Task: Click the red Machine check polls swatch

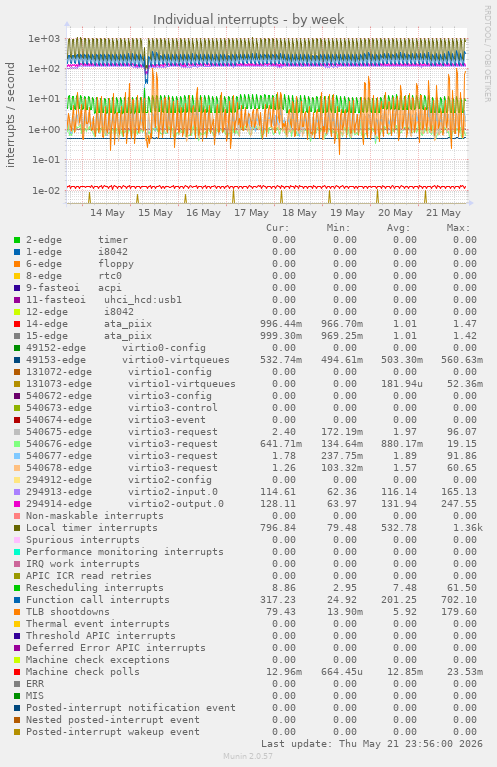Action: tap(17, 672)
